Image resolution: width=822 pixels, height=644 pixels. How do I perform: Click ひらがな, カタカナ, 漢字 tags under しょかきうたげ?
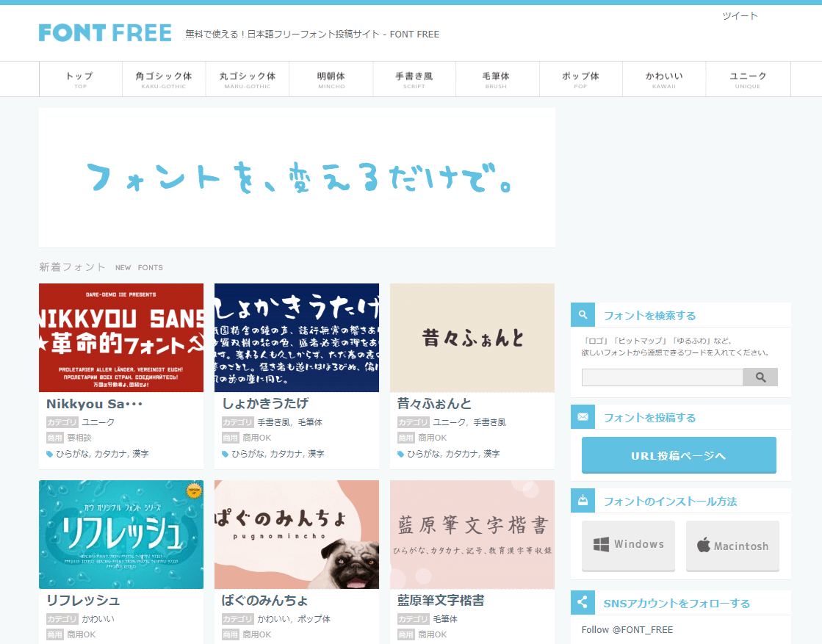coord(278,454)
